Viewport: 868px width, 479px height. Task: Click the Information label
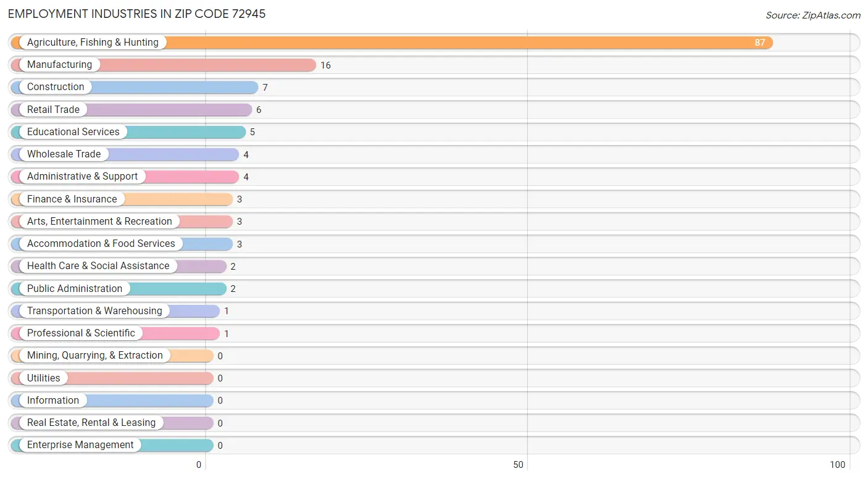(53, 401)
